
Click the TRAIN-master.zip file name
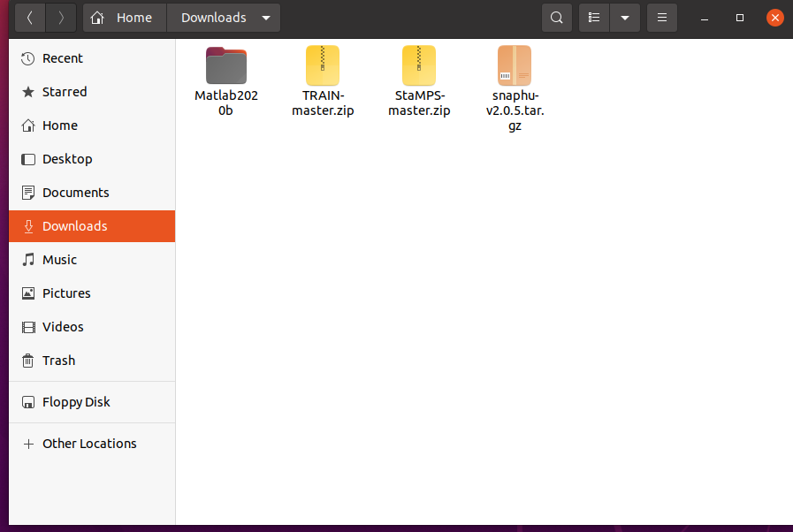pyautogui.click(x=323, y=103)
